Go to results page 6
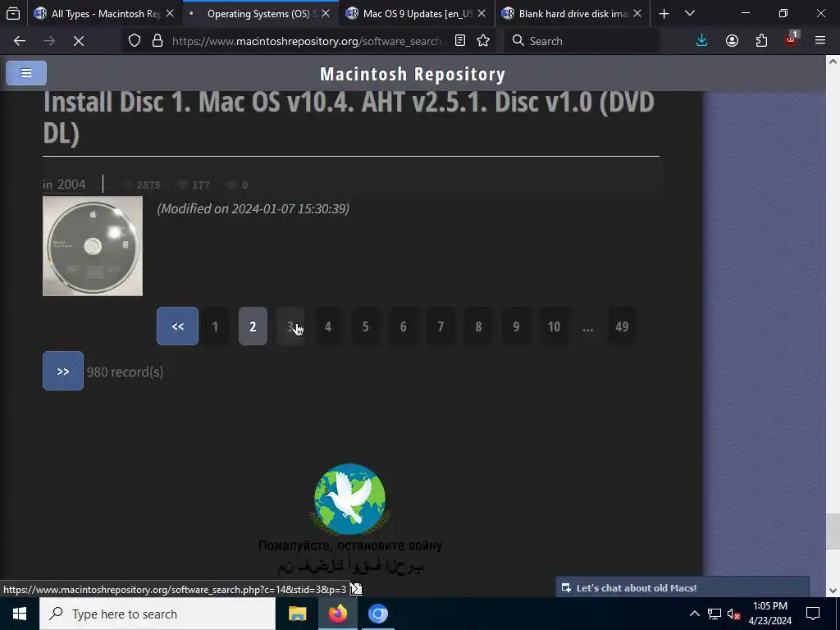Screen dimensions: 840x630 tap(403, 326)
